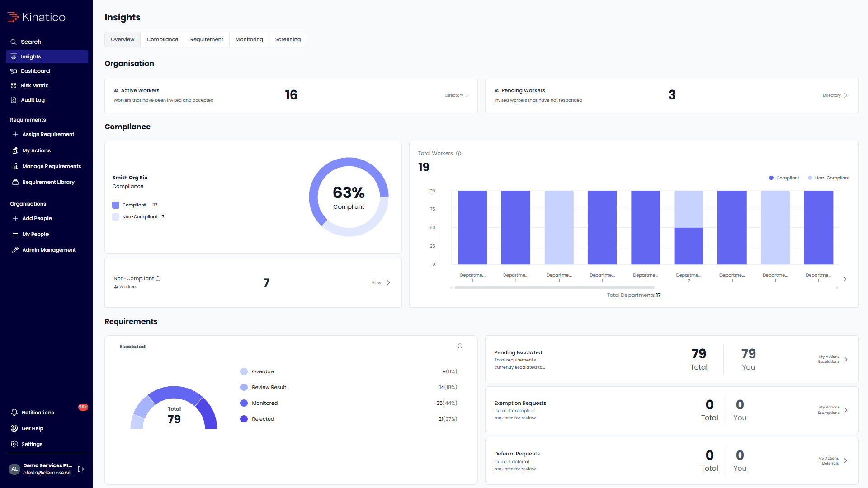Click info icon beside Non-Compliant

158,278
